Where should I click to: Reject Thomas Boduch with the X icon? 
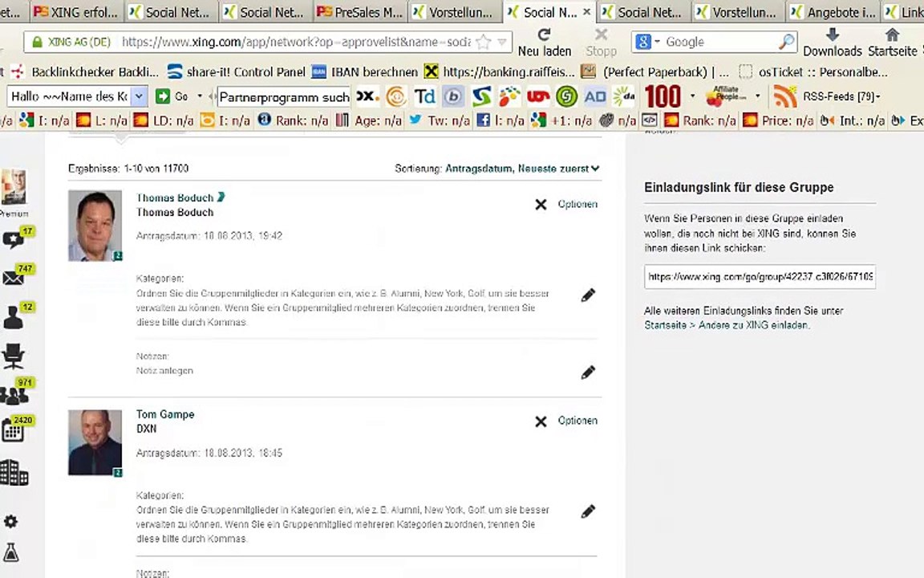point(541,205)
